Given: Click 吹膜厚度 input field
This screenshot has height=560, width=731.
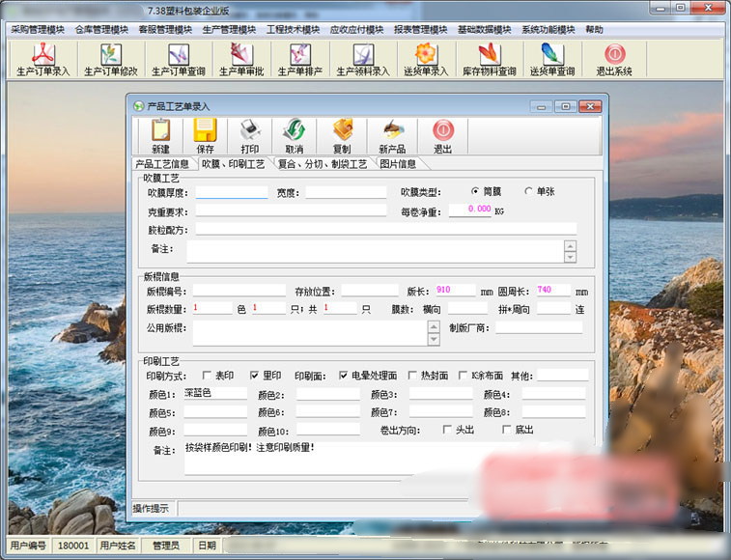Looking at the screenshot, I should point(232,192).
